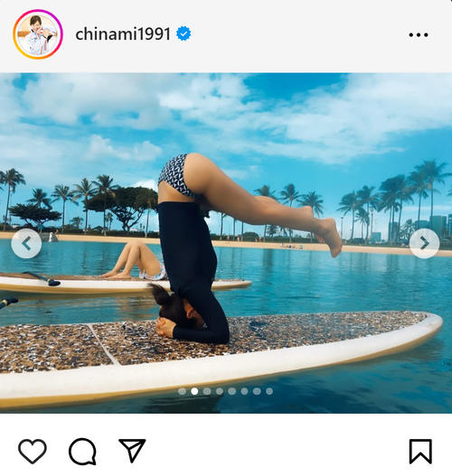Select the active second carousel dot

pos(194,391)
